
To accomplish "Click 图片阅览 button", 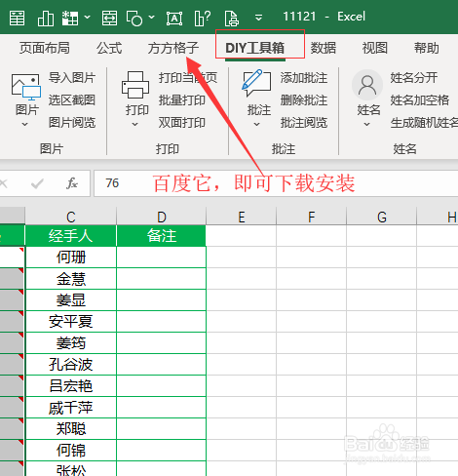I will (x=72, y=123).
